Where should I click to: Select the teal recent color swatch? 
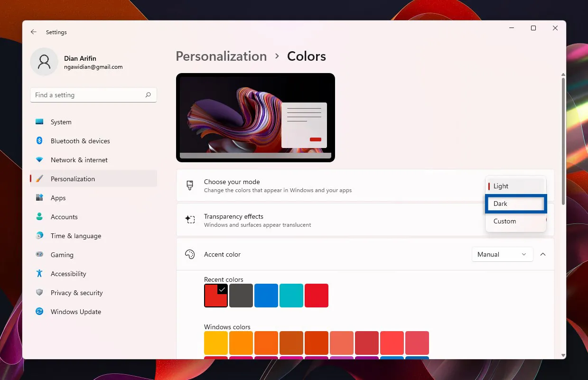[x=291, y=296]
